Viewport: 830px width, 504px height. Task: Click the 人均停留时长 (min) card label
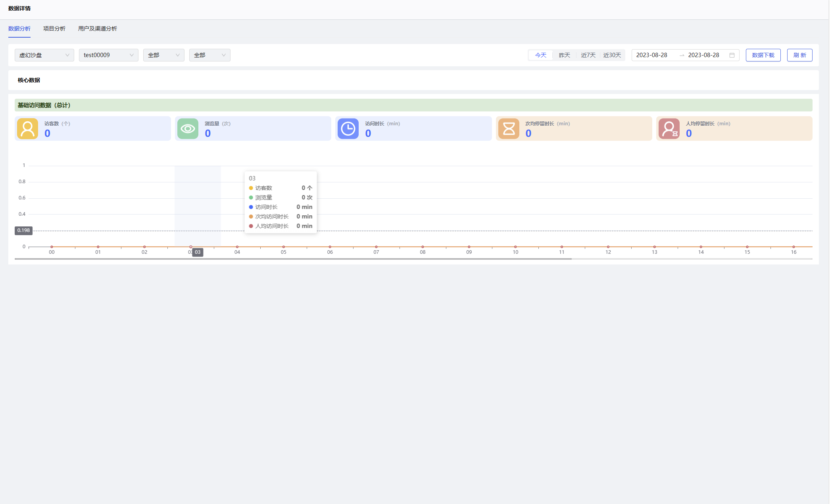click(708, 124)
